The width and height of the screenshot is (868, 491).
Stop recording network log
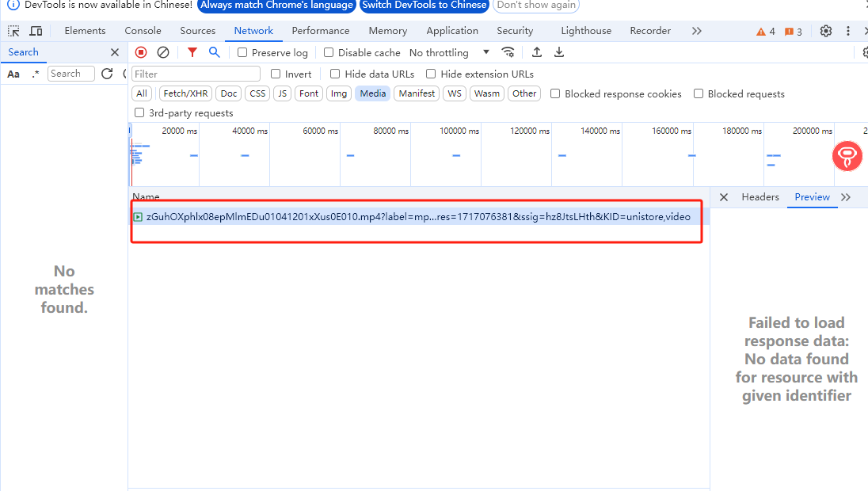click(141, 52)
